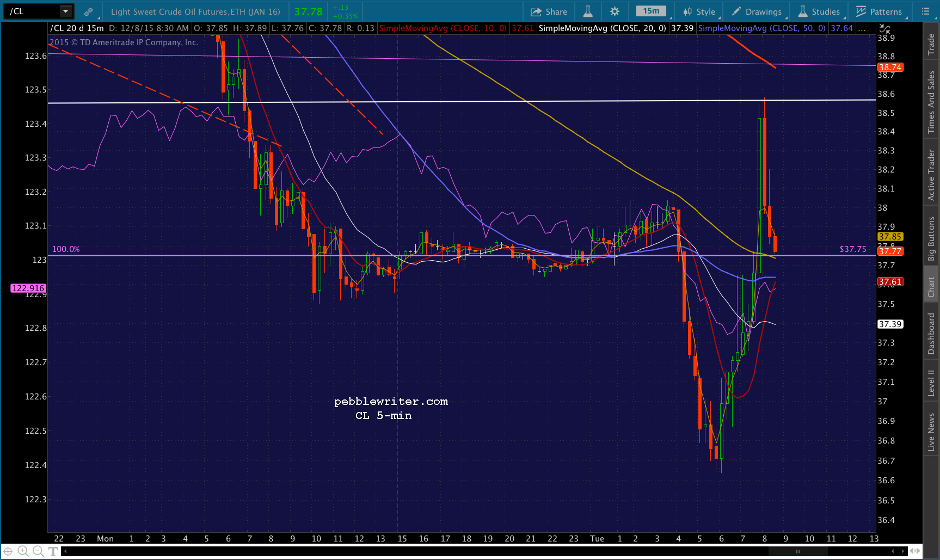Select the text annotation T tool
Viewport: 940px width, 560px height.
click(53, 551)
